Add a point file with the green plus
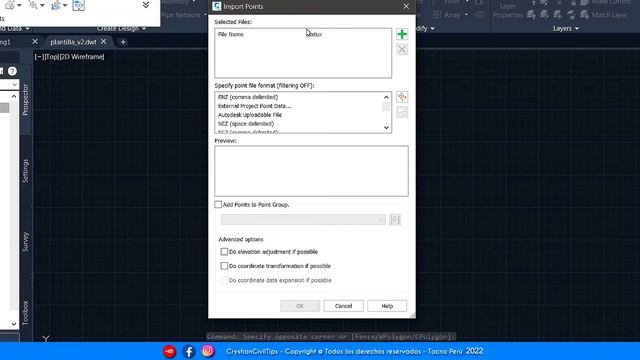Image resolution: width=640 pixels, height=360 pixels. (x=402, y=34)
